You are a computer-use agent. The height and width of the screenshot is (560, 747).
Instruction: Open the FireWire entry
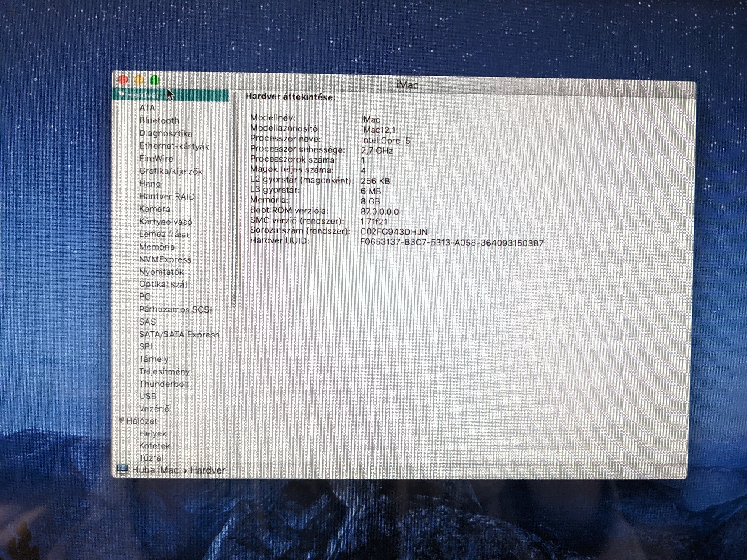pyautogui.click(x=156, y=158)
